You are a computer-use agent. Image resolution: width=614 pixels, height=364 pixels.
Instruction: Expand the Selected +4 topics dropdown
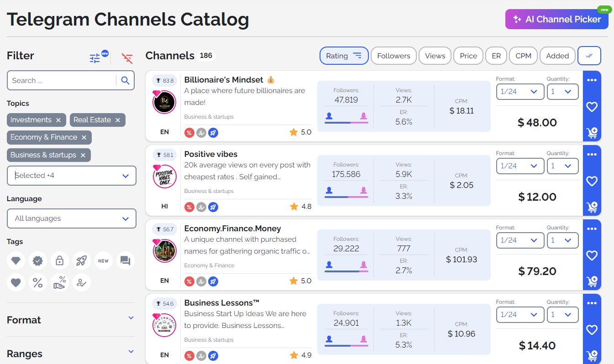pyautogui.click(x=71, y=176)
